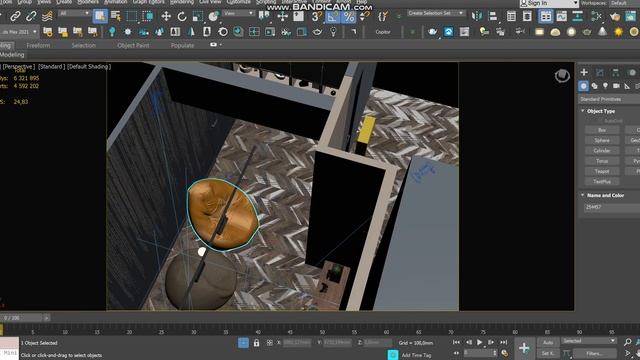Toggle the Selection Lock icon
640x360 pixels.
pos(256,343)
